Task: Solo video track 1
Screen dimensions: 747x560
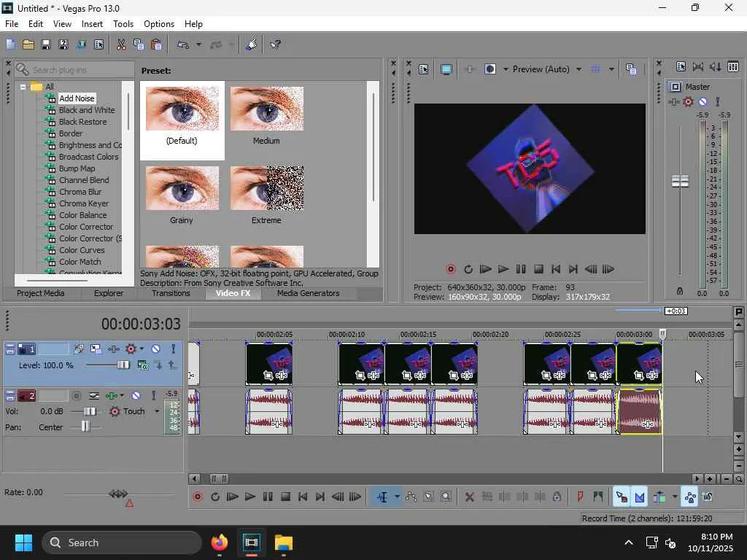Action: (173, 349)
